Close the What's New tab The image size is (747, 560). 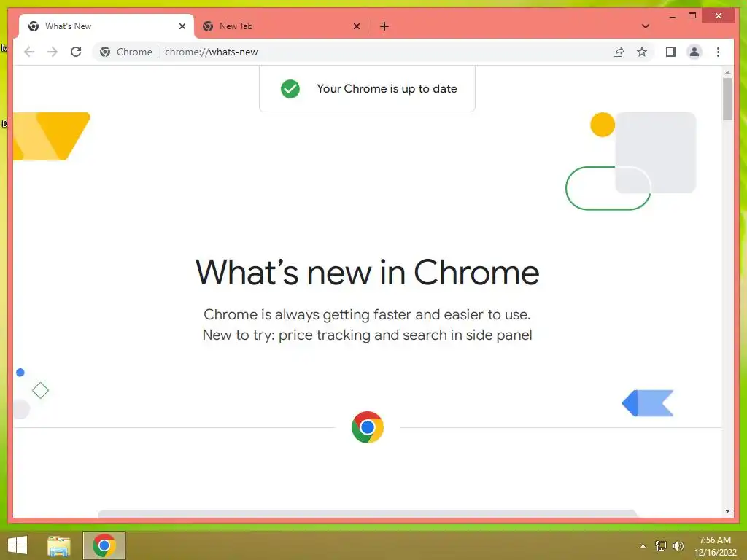[182, 26]
